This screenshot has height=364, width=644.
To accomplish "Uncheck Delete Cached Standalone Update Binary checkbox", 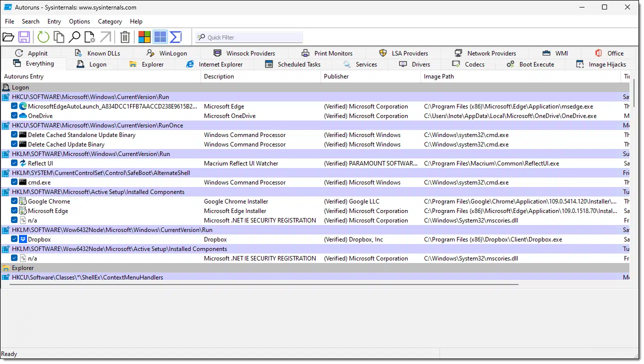I will click(x=14, y=134).
